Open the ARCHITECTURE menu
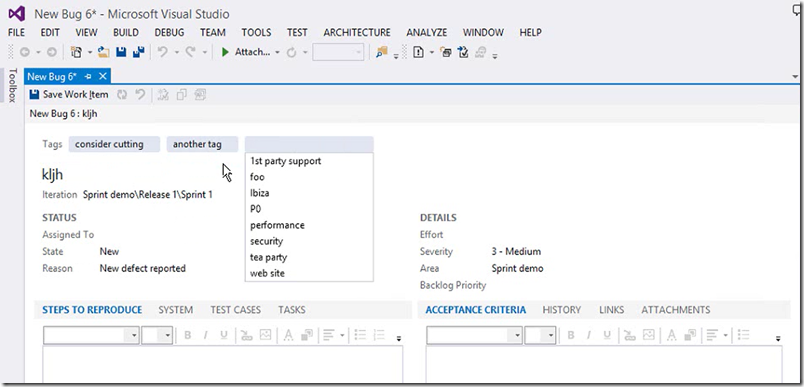Screen dimensions: 804x387 coord(357,32)
